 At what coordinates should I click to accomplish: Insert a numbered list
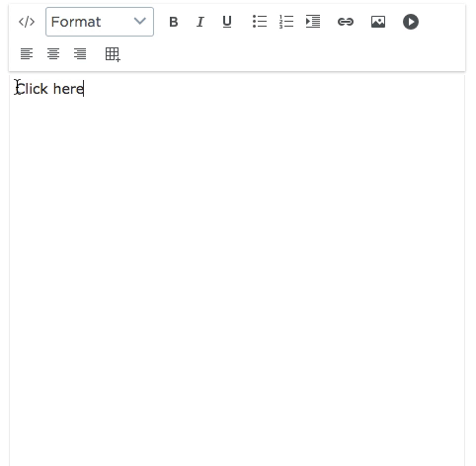pyautogui.click(x=286, y=22)
